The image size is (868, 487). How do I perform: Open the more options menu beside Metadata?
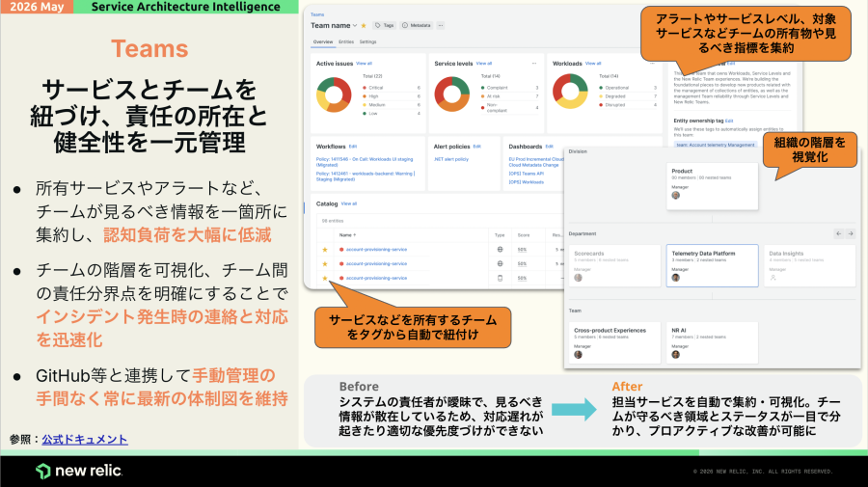tap(441, 25)
